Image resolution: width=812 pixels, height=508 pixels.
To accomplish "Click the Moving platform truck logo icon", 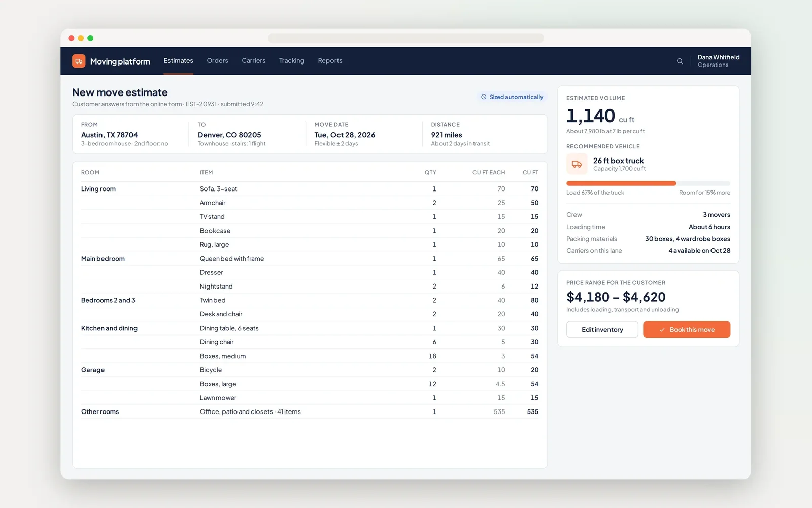I will tap(79, 61).
